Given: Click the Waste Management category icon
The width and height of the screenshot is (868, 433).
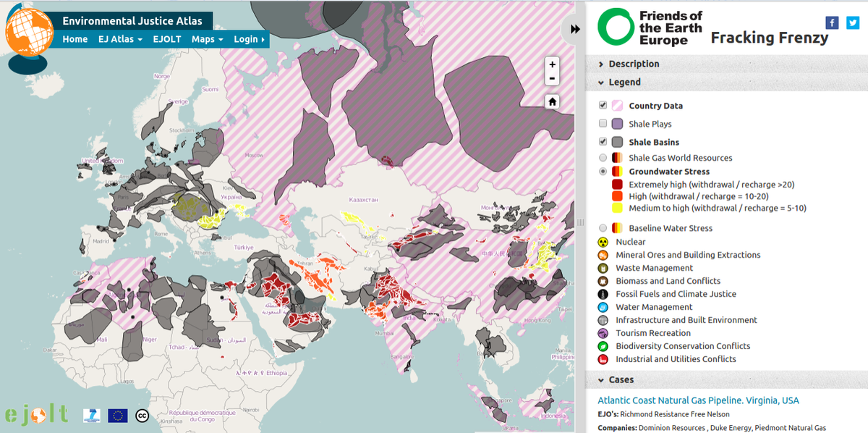Looking at the screenshot, I should (603, 268).
